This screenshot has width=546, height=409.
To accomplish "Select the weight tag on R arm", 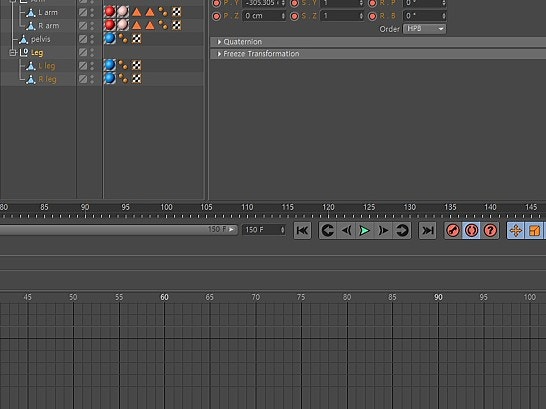I will [163, 25].
